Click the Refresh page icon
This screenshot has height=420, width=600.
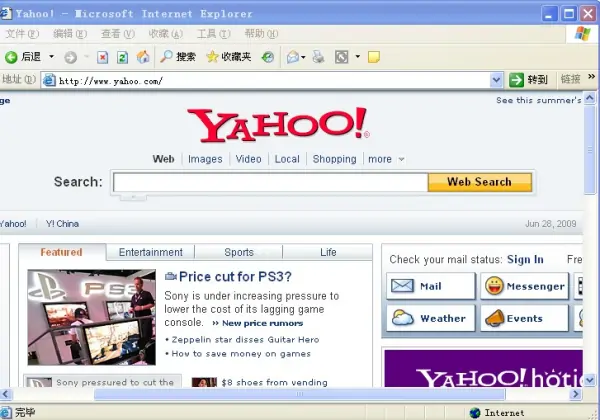click(122, 57)
